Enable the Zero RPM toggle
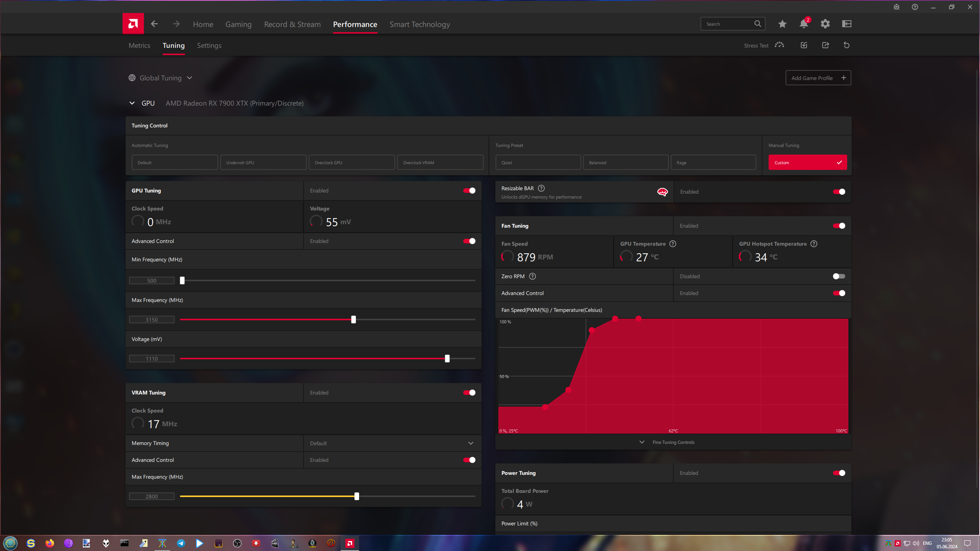The height and width of the screenshot is (551, 980). pyautogui.click(x=839, y=276)
